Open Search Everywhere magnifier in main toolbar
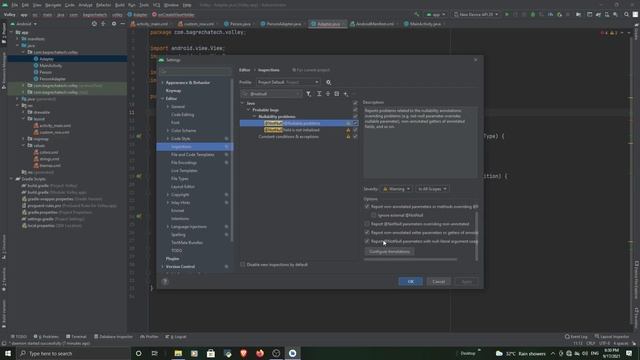Image resolution: width=640 pixels, height=360 pixels. (626, 14)
